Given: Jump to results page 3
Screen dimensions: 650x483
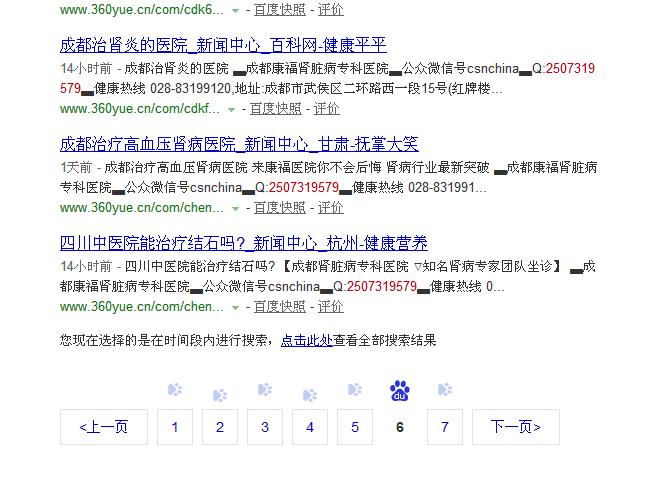Looking at the screenshot, I should point(265,427).
